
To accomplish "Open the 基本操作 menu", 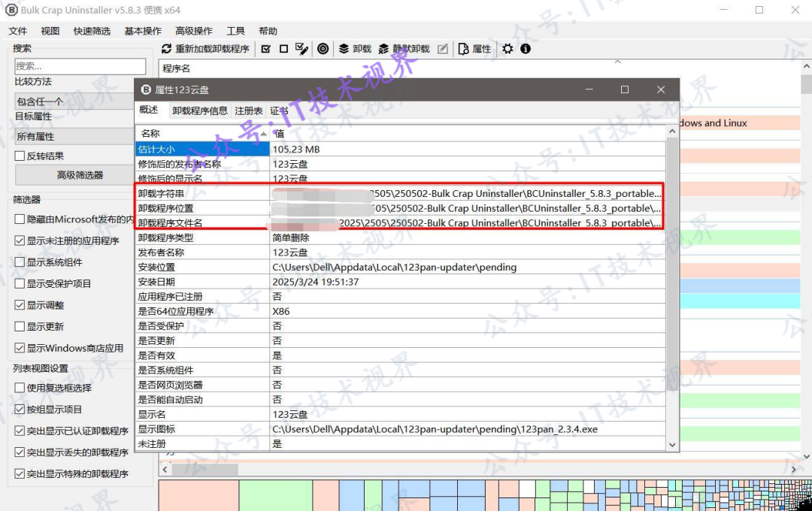I will tap(142, 31).
